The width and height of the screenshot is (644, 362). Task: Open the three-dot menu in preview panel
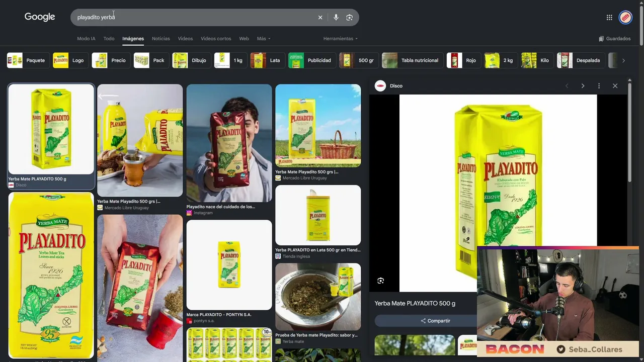pos(599,86)
